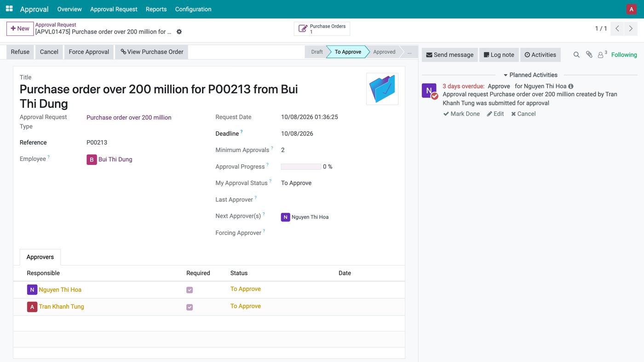This screenshot has width=644, height=362.
Task: Toggle Required checkbox for Nguyen Thi Hoa
Action: pos(190,290)
